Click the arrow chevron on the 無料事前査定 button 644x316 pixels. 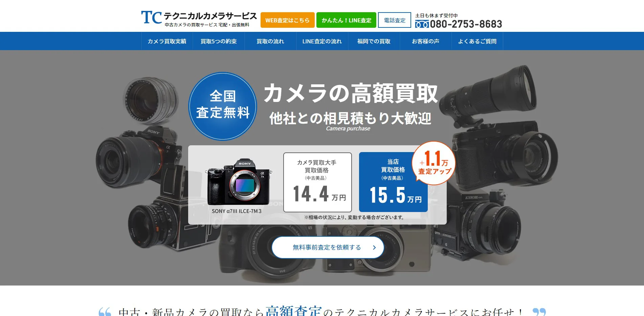[x=374, y=248]
